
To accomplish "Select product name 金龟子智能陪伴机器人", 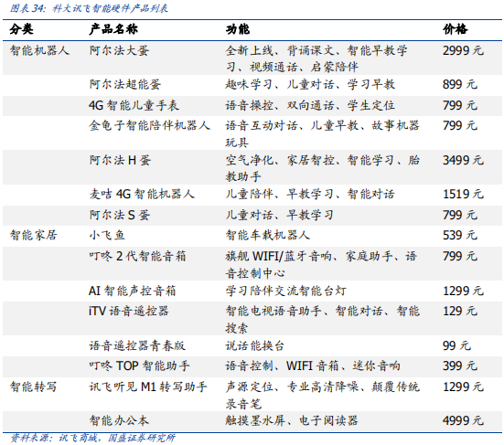I will click(149, 125).
